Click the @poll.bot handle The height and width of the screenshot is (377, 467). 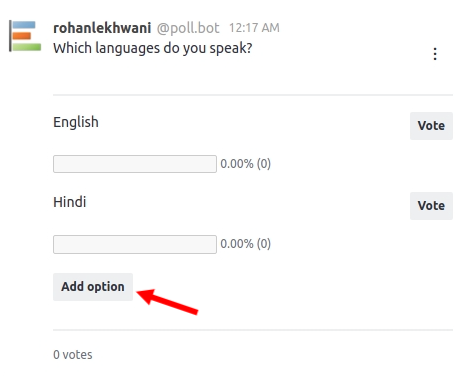188,28
